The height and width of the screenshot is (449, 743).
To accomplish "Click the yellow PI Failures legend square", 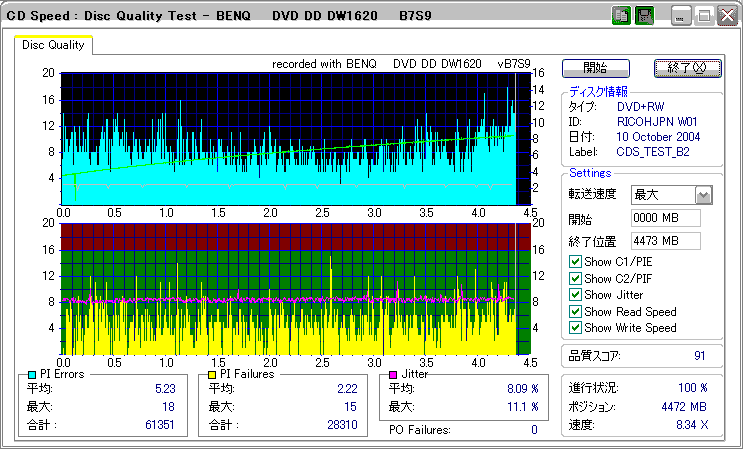I will click(212, 374).
